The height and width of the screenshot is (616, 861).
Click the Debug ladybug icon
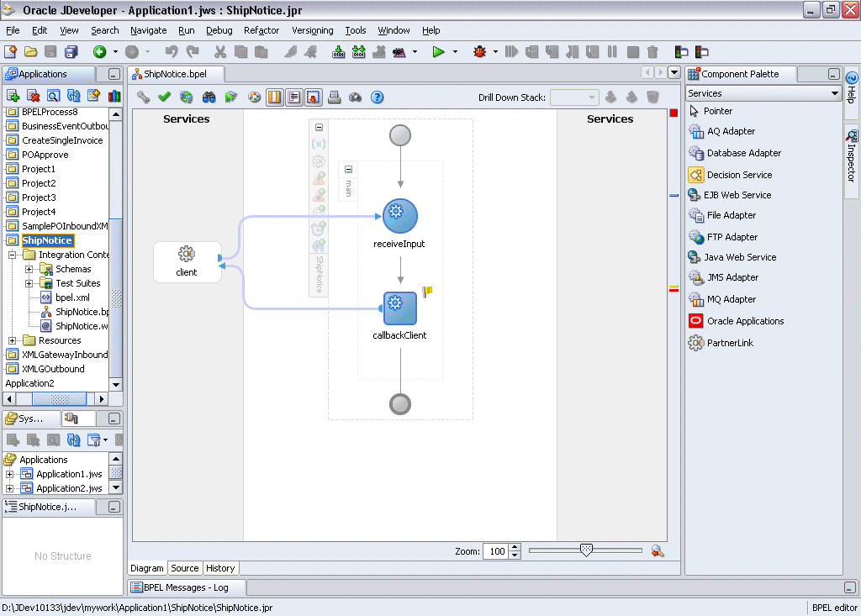480,52
